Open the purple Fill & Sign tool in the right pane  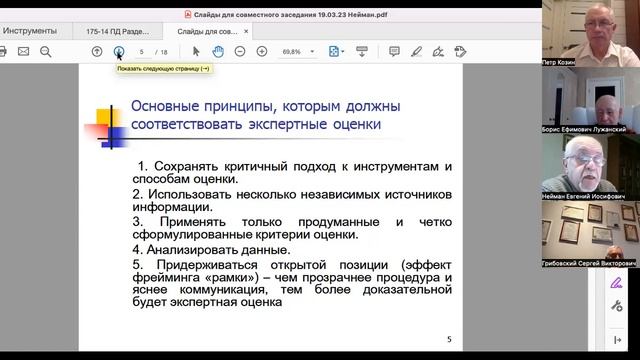[616, 283]
